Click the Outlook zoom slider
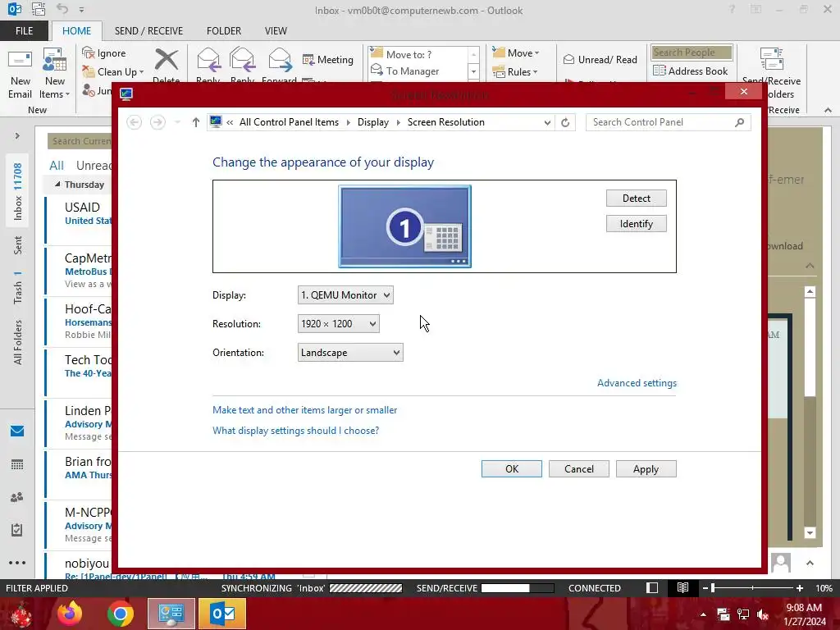 [x=752, y=588]
